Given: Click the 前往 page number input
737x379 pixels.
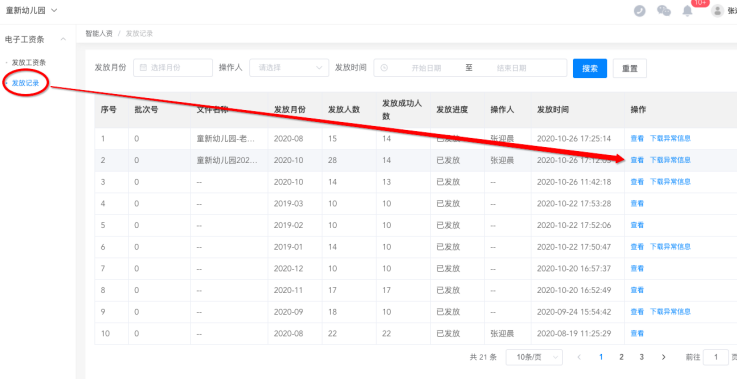Looking at the screenshot, I should [x=715, y=357].
